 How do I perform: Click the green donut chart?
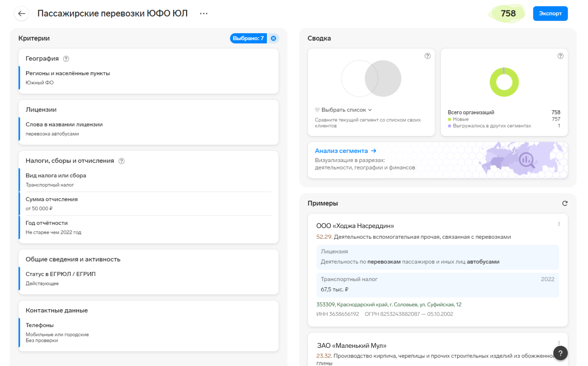coord(504,82)
